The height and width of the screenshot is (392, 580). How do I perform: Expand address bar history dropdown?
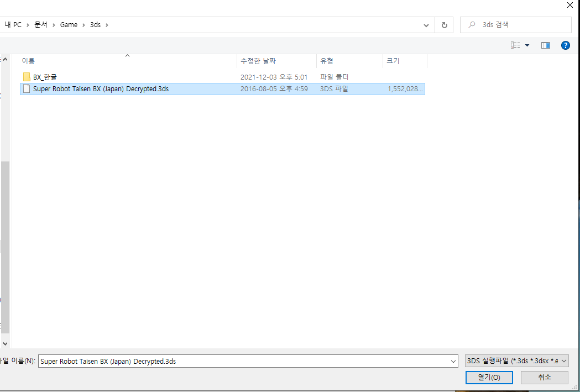(426, 25)
